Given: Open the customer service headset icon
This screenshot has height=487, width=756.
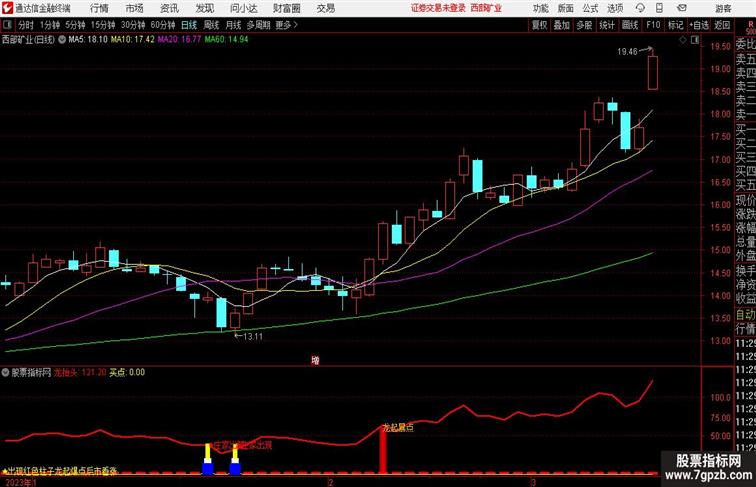Looking at the screenshot, I should [640, 8].
